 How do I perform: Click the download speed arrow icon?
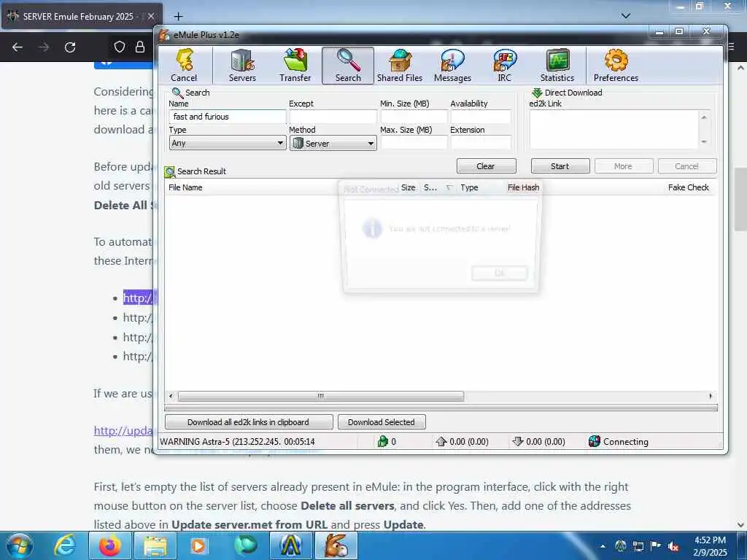[x=517, y=441]
